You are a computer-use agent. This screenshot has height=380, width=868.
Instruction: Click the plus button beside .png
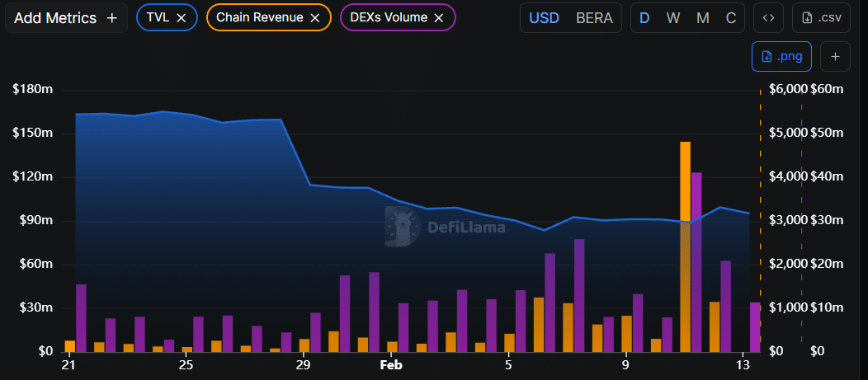[x=835, y=56]
